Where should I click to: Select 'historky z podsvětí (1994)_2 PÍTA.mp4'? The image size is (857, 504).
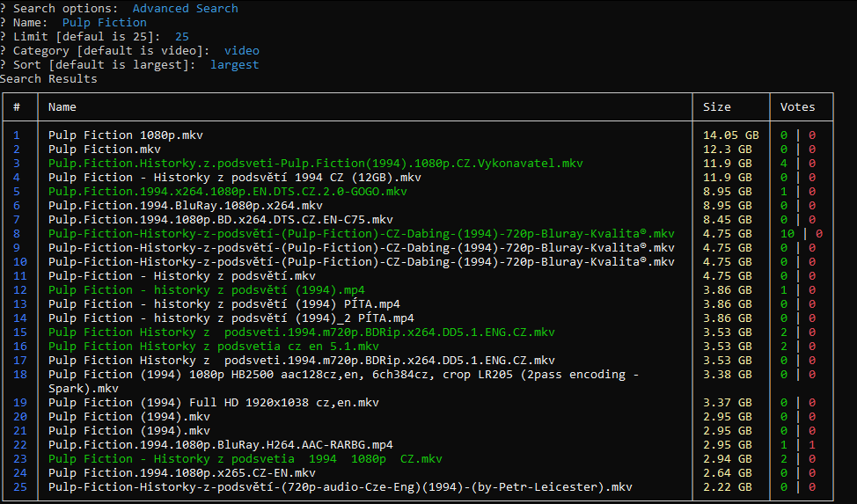pos(231,318)
